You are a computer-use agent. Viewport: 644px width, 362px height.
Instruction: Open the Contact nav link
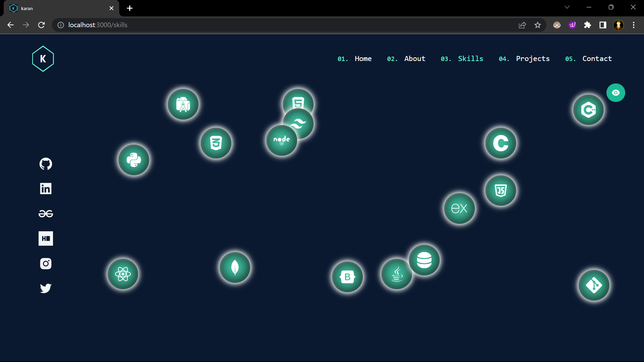pos(597,59)
